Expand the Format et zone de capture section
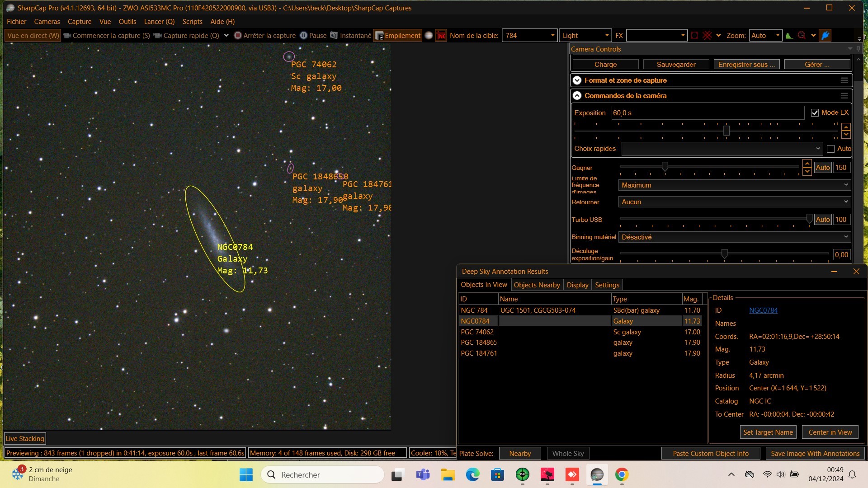The height and width of the screenshot is (488, 868). [x=577, y=80]
